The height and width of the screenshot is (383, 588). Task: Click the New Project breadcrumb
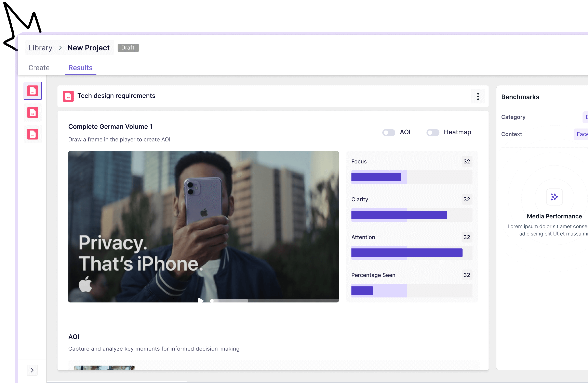coord(89,48)
